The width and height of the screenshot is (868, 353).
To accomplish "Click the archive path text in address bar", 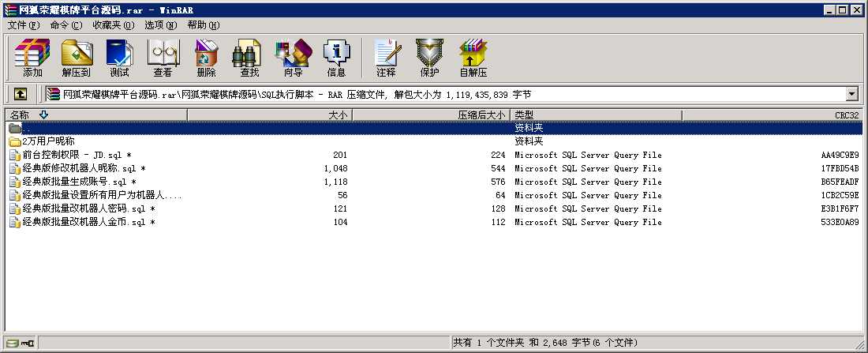I will 297,95.
